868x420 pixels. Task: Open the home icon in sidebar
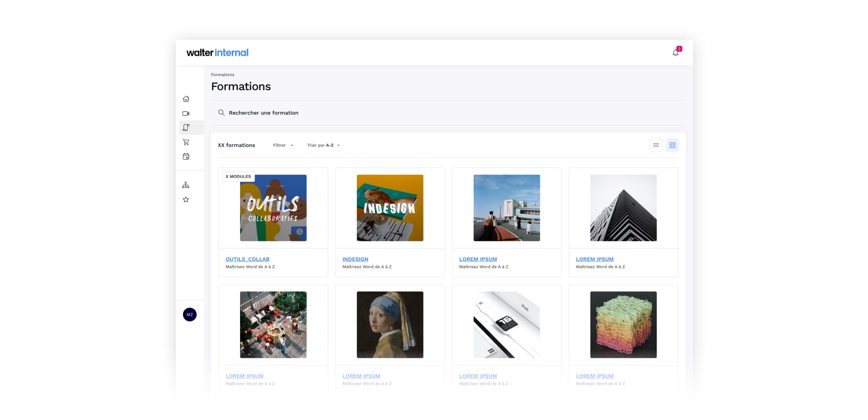(186, 99)
